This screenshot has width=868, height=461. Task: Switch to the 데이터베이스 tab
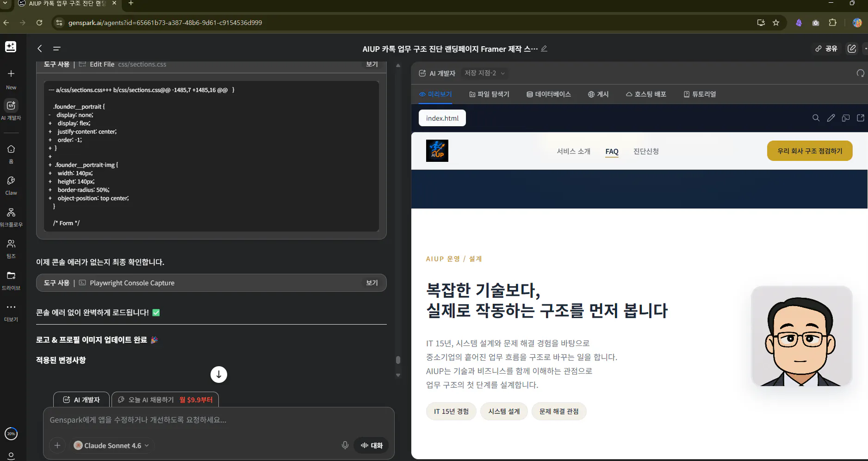[x=549, y=94]
